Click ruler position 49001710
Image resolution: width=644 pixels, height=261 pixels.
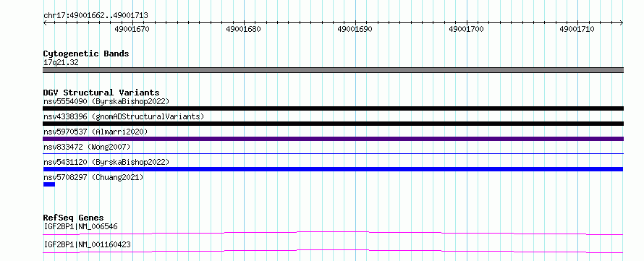(577, 29)
